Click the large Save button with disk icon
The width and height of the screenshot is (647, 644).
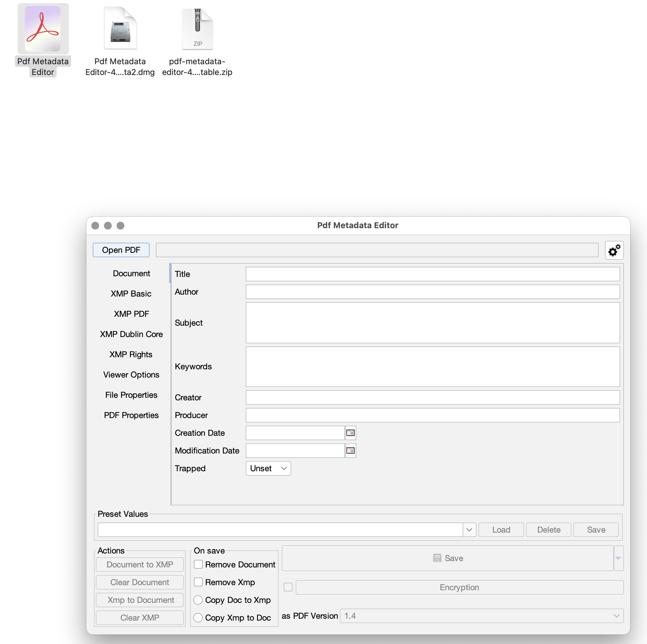pyautogui.click(x=448, y=558)
